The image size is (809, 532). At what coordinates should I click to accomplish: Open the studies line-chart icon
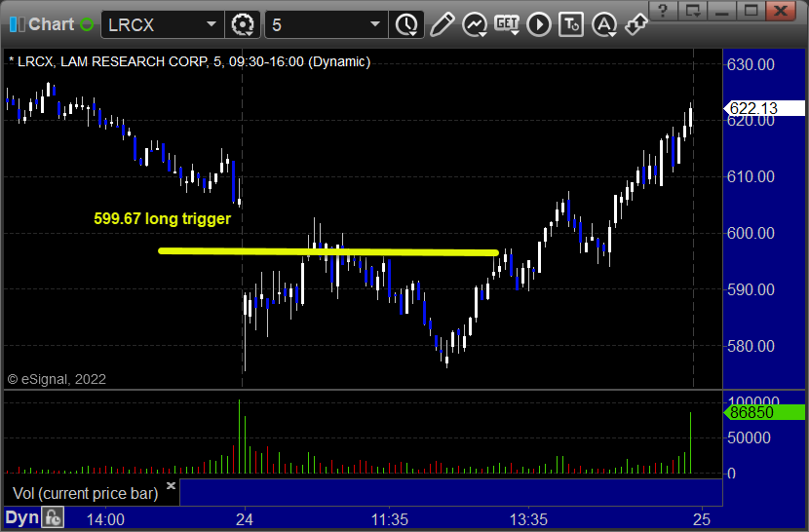click(474, 24)
